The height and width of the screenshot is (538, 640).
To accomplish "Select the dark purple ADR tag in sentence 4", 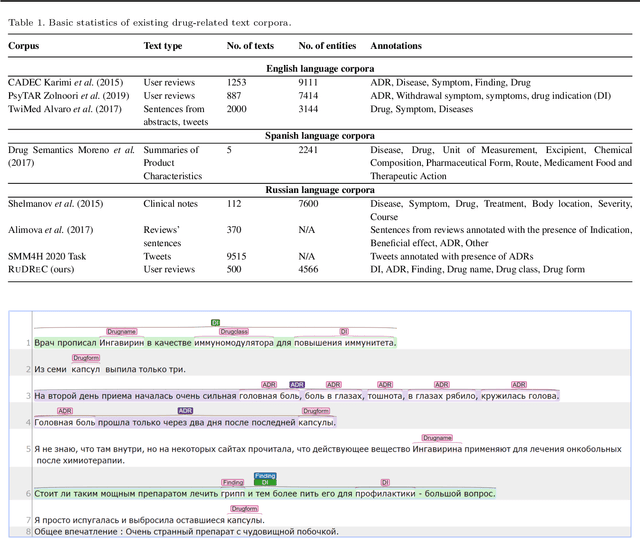I will (x=185, y=411).
